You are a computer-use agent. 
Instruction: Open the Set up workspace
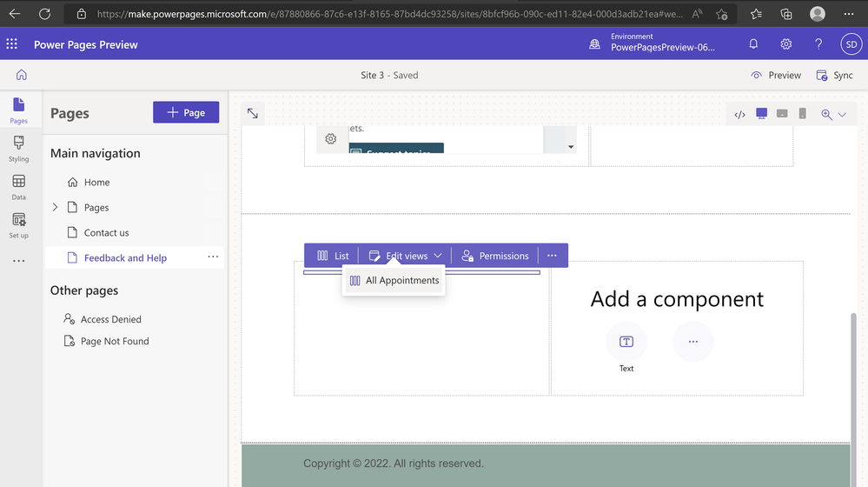[x=18, y=225]
